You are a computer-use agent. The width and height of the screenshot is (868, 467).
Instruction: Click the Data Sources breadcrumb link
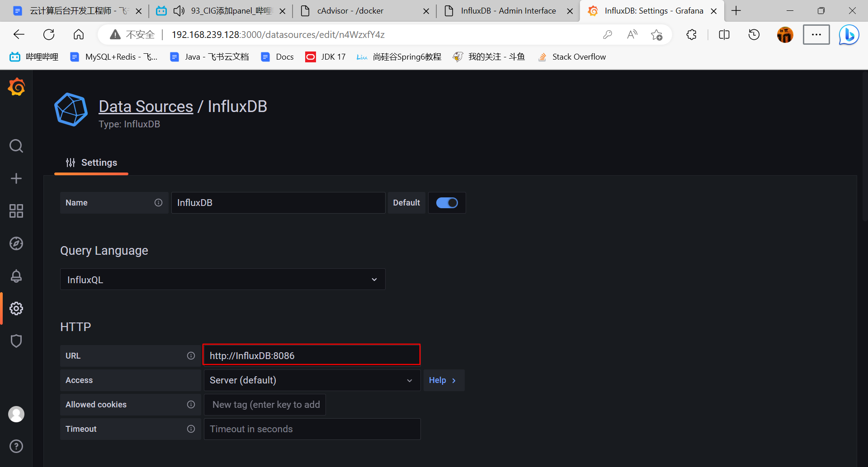(x=146, y=107)
